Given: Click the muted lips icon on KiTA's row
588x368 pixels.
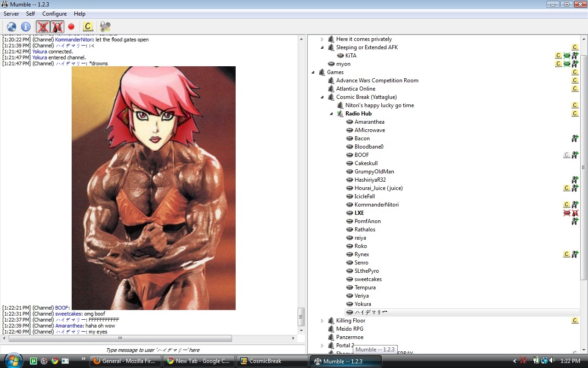Looking at the screenshot, I should point(566,56).
